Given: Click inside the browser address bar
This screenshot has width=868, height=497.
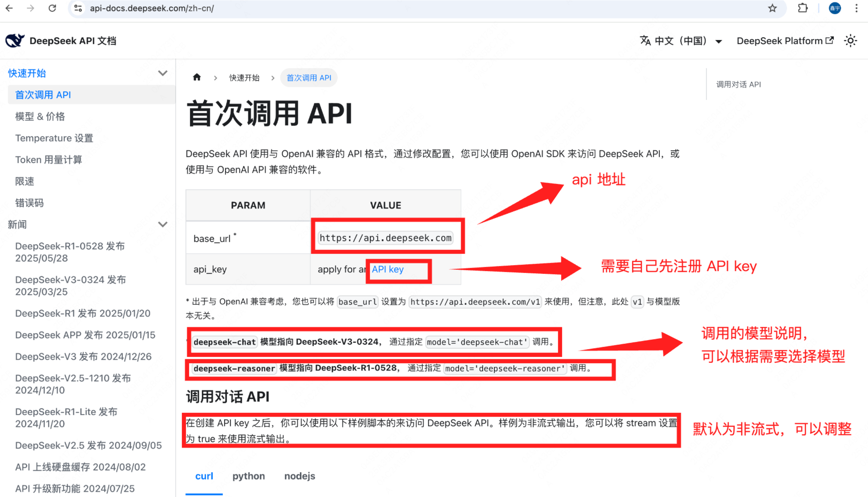Looking at the screenshot, I should click(151, 8).
